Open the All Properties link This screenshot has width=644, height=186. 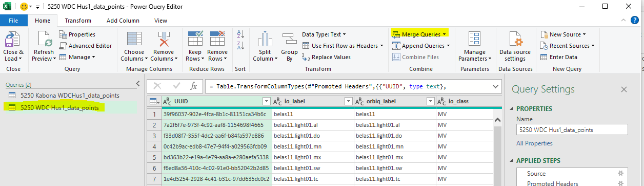click(534, 143)
